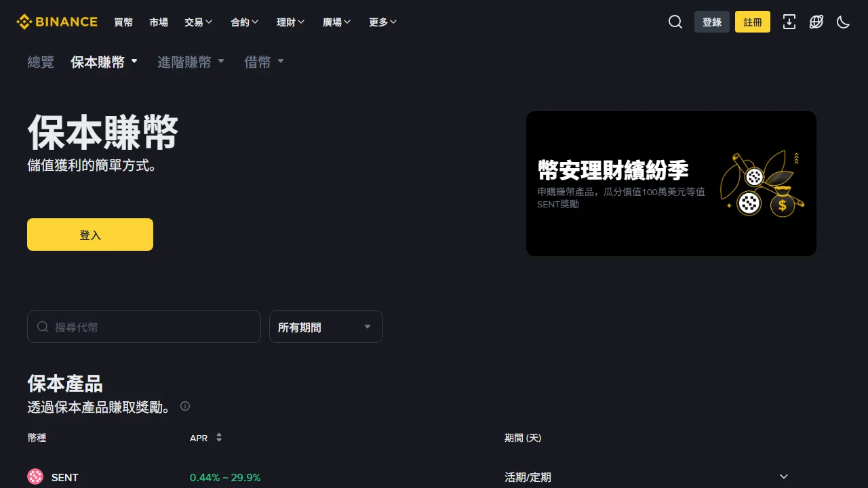Screen dimensions: 868x488
Task: Click the SENT coin name
Action: point(65,477)
